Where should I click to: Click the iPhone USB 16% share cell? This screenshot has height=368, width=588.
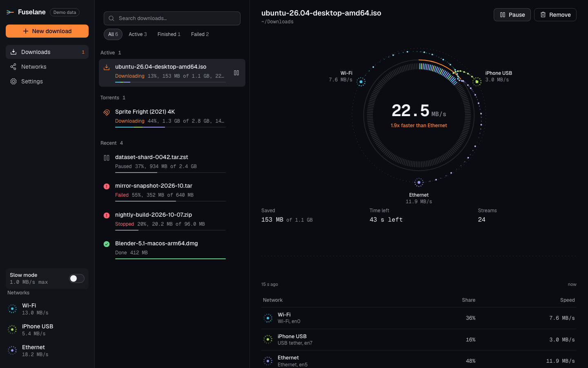[471, 339]
